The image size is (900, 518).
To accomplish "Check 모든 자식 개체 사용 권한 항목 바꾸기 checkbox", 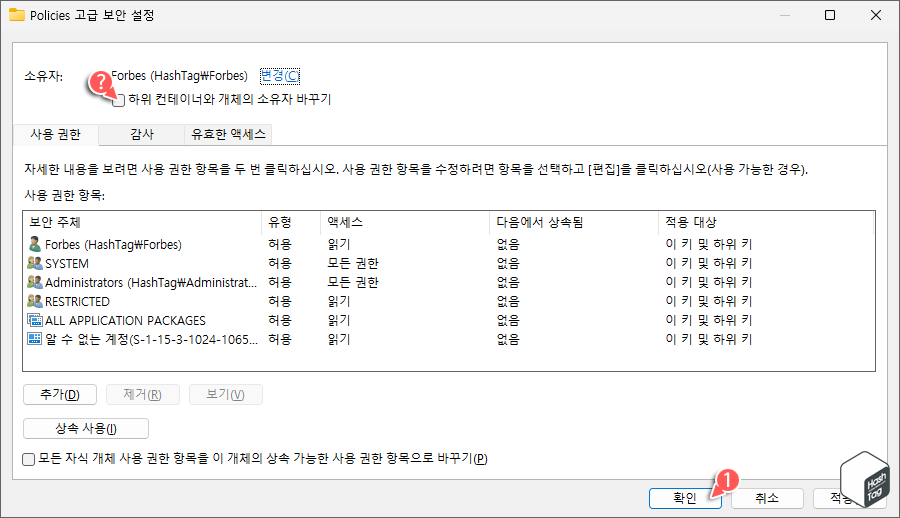I will [29, 459].
